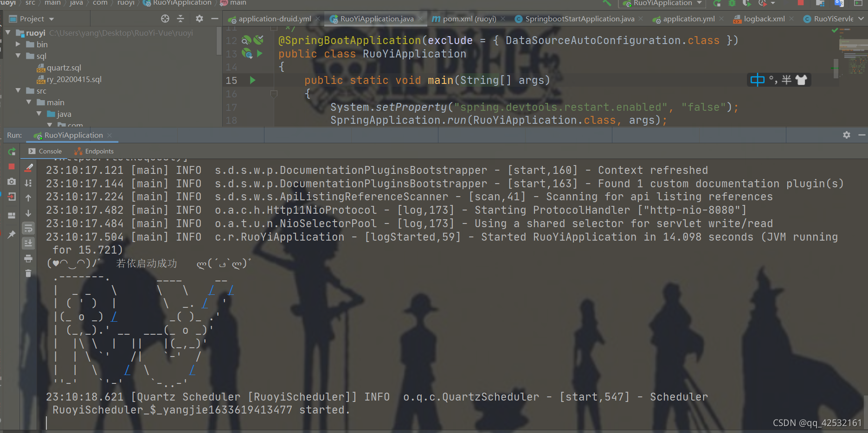Open the translate plugin icon in toolbar
Viewport: 868px width, 433px height.
(839, 3)
